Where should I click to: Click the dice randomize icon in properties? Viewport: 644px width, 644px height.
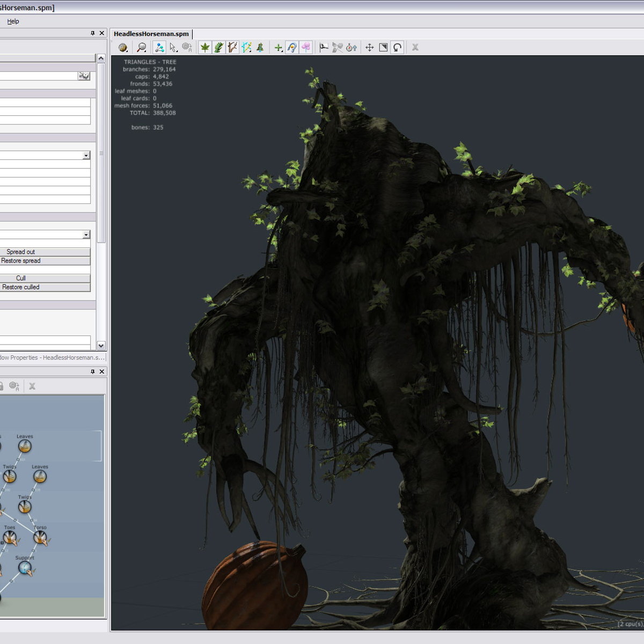(84, 76)
